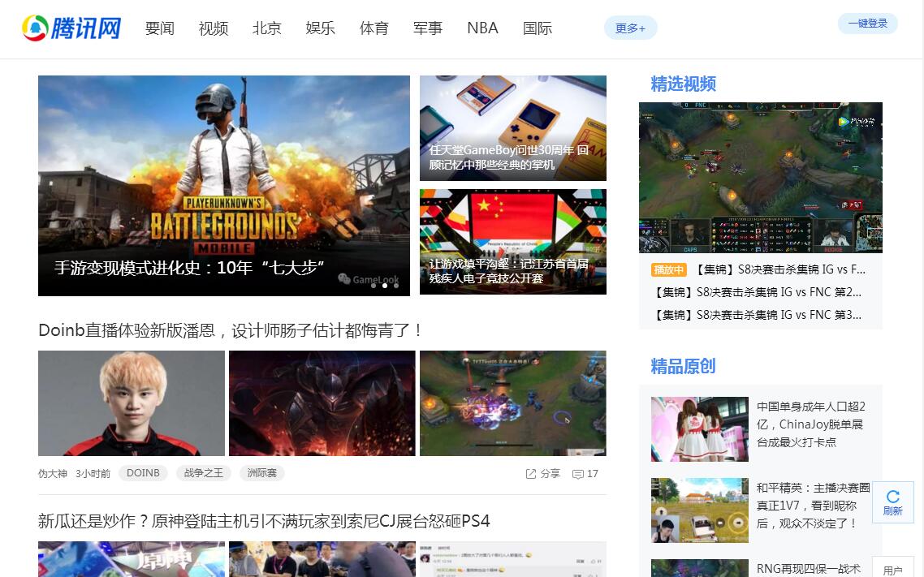
Task: Click the Tencent penguin logo
Action: tap(35, 28)
